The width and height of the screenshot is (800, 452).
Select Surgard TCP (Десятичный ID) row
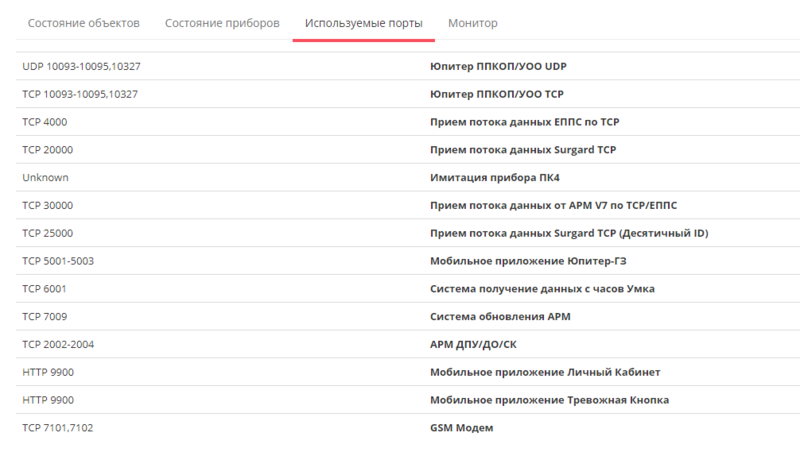(408, 233)
